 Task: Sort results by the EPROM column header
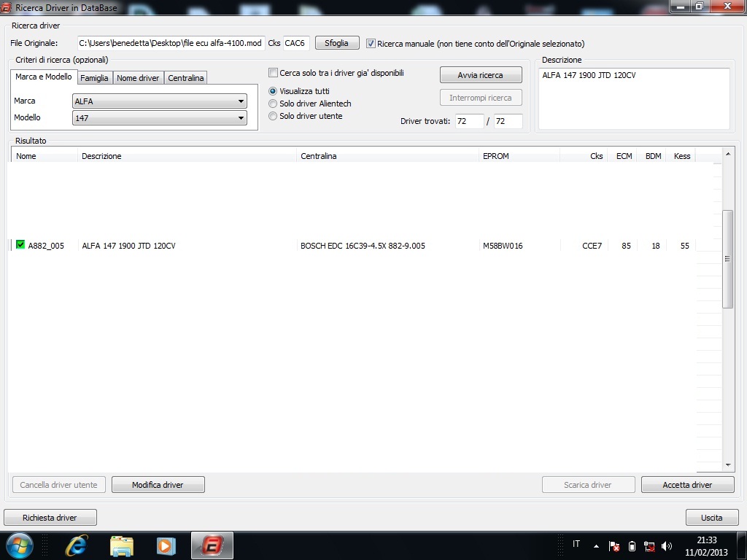tap(519, 156)
